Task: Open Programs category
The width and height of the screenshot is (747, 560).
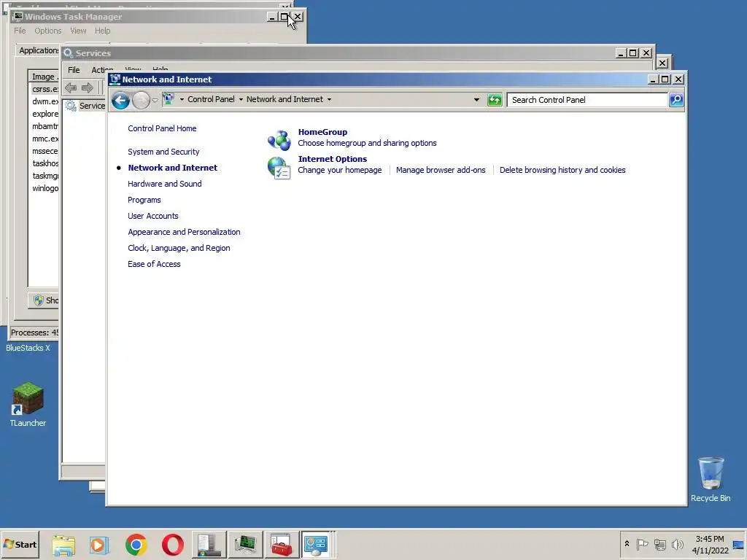Action: [144, 200]
